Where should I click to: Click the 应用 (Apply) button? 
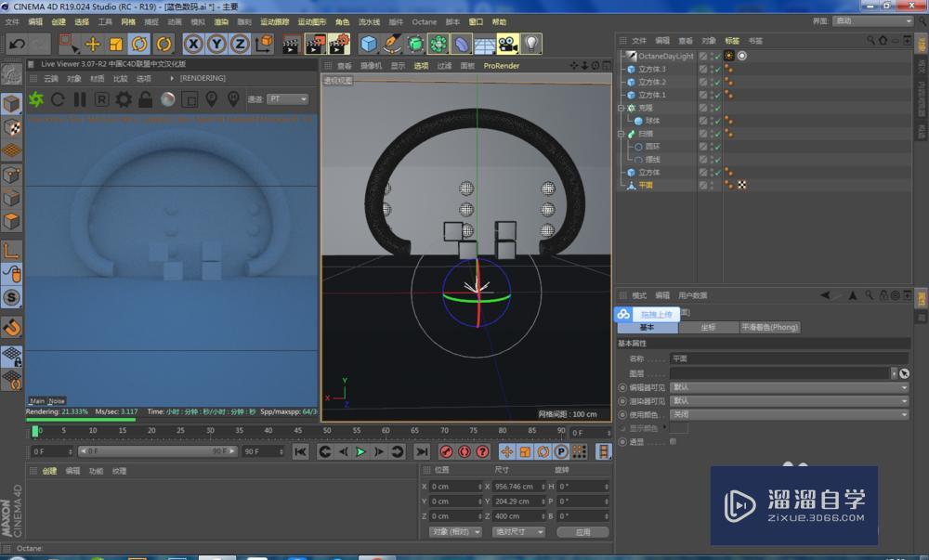pyautogui.click(x=583, y=532)
